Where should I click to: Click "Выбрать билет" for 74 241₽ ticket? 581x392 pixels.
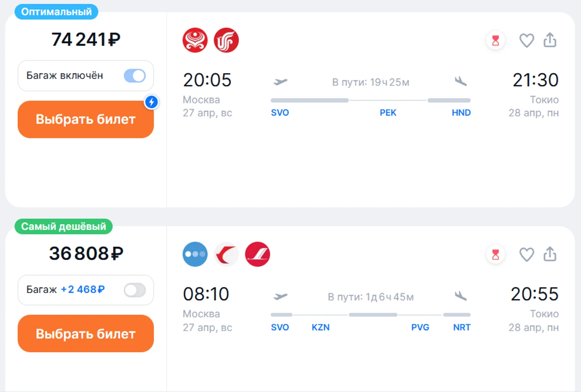click(86, 119)
